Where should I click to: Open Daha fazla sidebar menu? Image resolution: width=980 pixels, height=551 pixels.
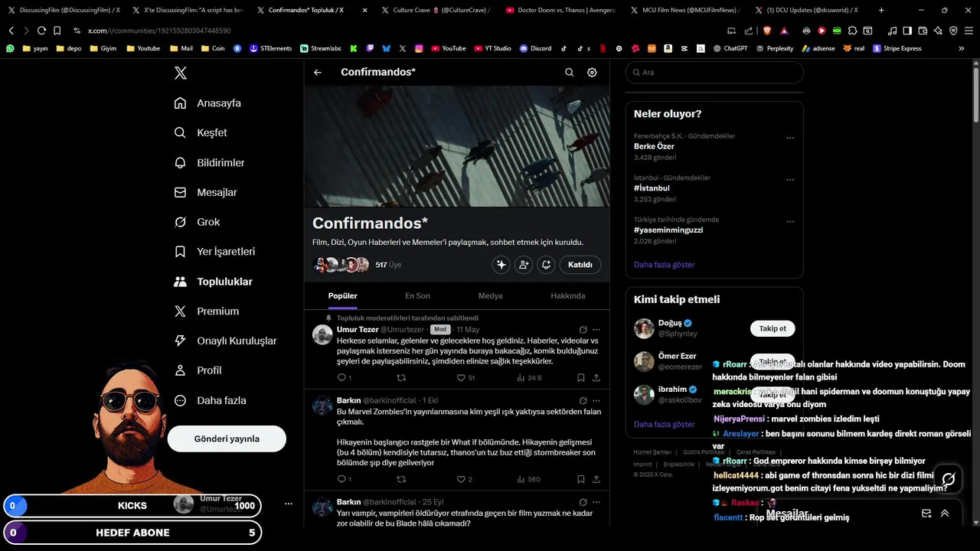tap(210, 400)
